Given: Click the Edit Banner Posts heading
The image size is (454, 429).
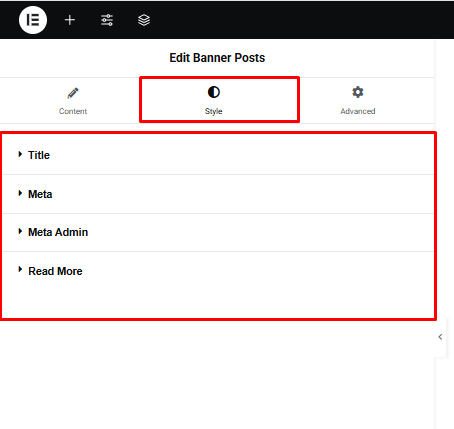Looking at the screenshot, I should click(x=217, y=58).
